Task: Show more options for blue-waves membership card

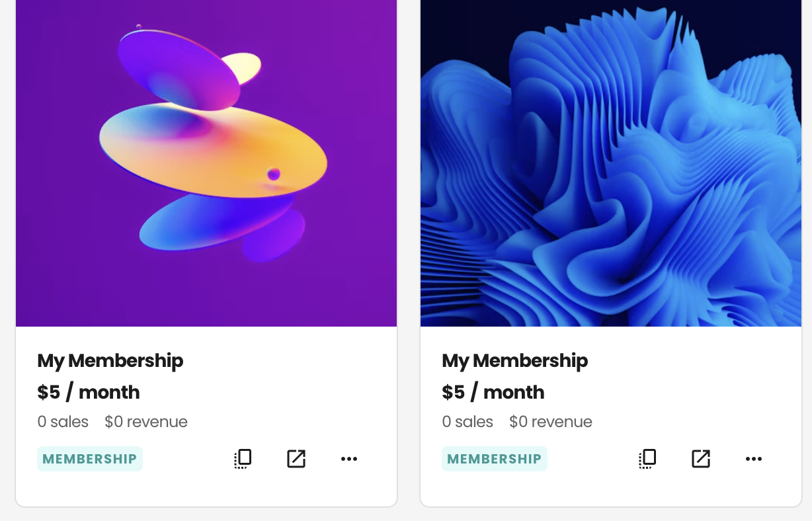Action: [x=754, y=459]
